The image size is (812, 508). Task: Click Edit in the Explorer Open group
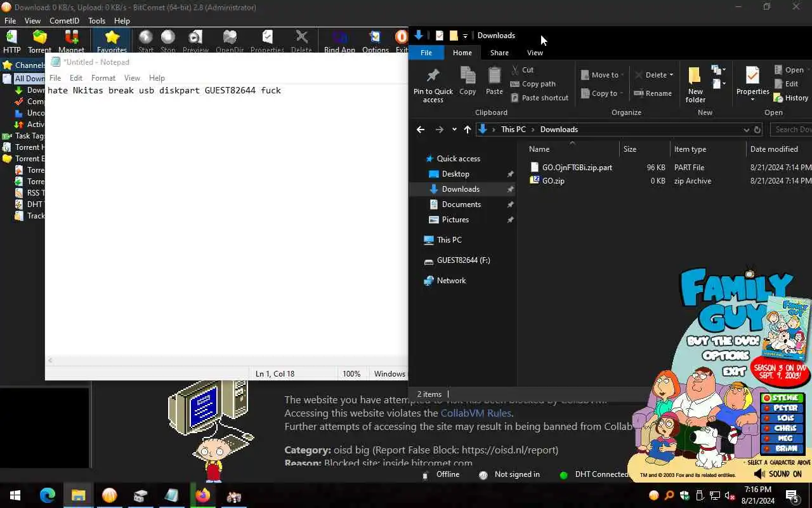click(786, 84)
